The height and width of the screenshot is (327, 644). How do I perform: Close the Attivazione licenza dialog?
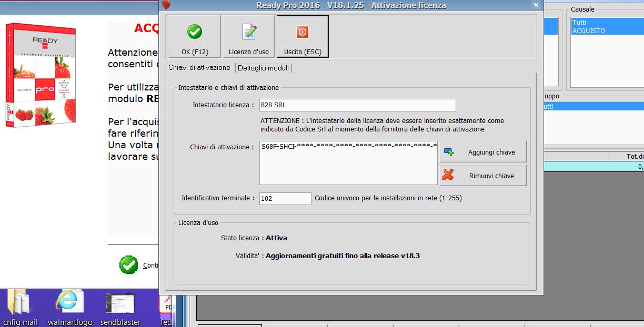[x=536, y=5]
